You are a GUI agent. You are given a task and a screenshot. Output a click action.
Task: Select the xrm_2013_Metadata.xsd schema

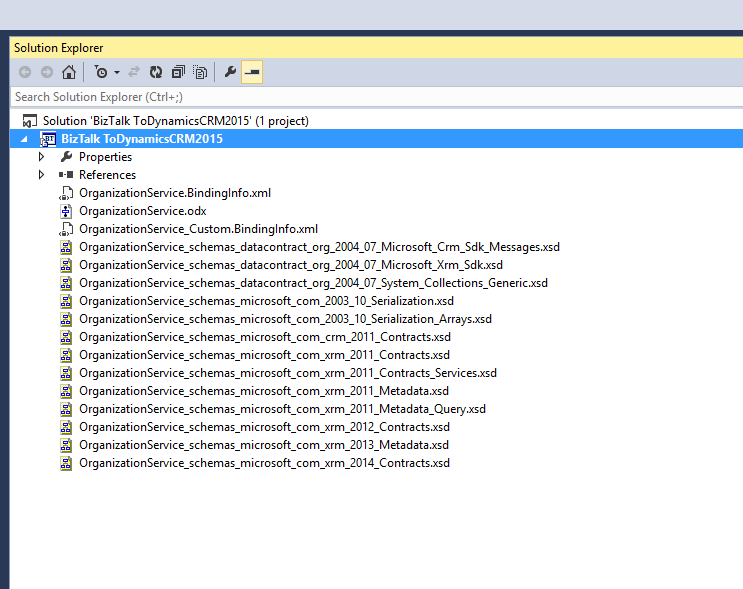pyautogui.click(x=264, y=445)
